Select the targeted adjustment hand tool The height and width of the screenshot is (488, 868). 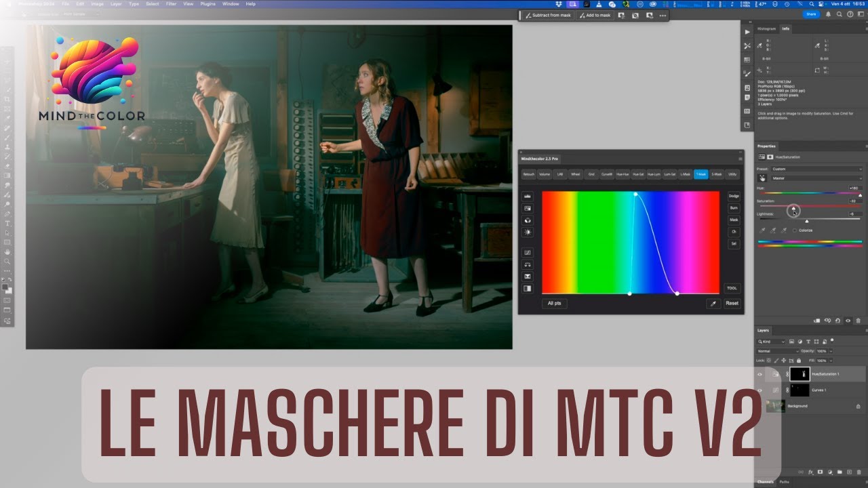click(x=763, y=178)
